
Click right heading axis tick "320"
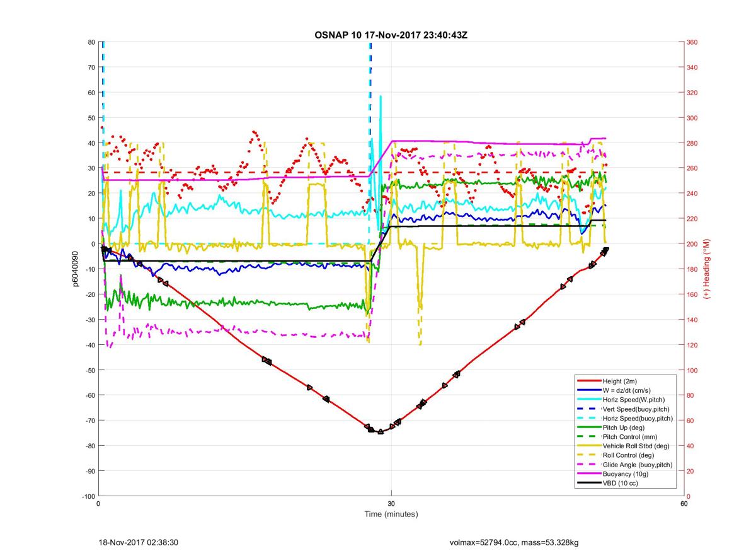click(692, 93)
